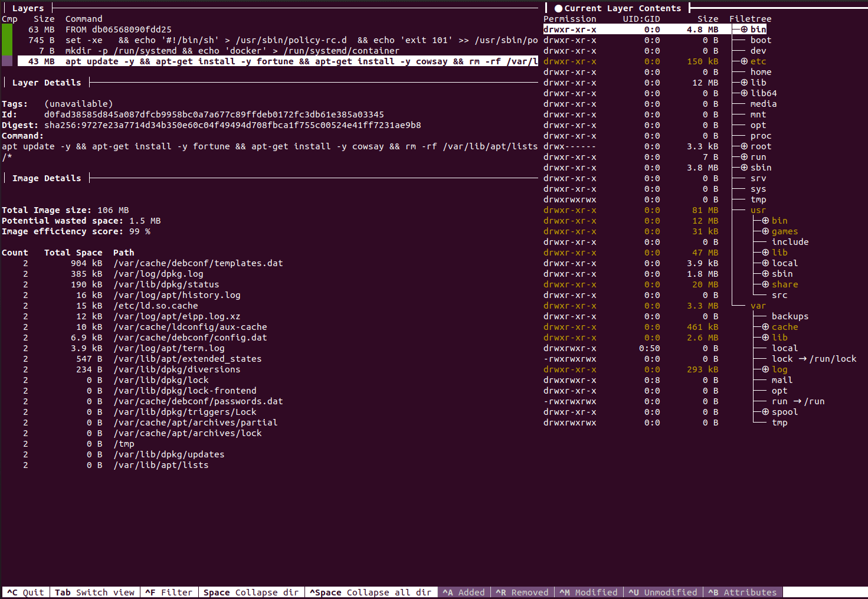Click the /var/lib/dpkg/status path
The height and width of the screenshot is (599, 868).
166,284
